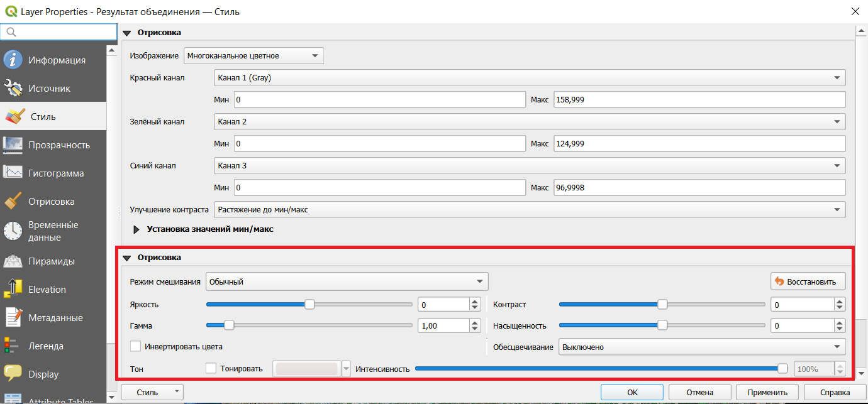Click the tint color swatch
This screenshot has height=404, width=868.
(306, 369)
